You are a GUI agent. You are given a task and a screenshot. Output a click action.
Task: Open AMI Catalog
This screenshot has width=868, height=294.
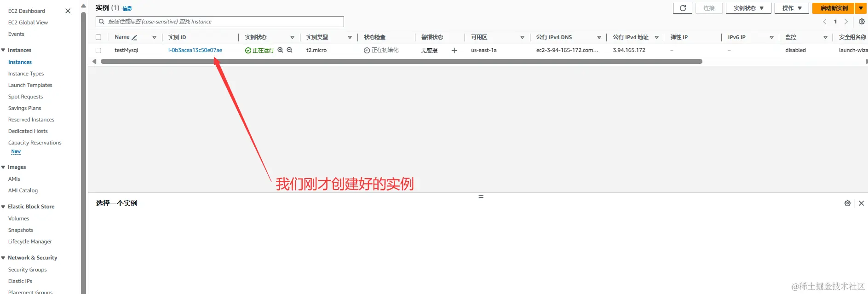[x=23, y=190]
